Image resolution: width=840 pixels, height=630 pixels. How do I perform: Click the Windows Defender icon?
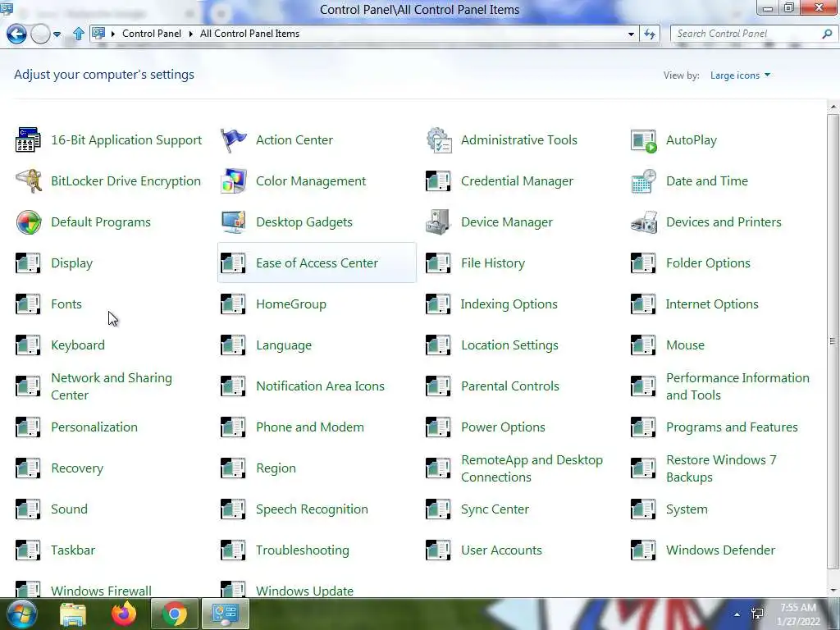(643, 550)
